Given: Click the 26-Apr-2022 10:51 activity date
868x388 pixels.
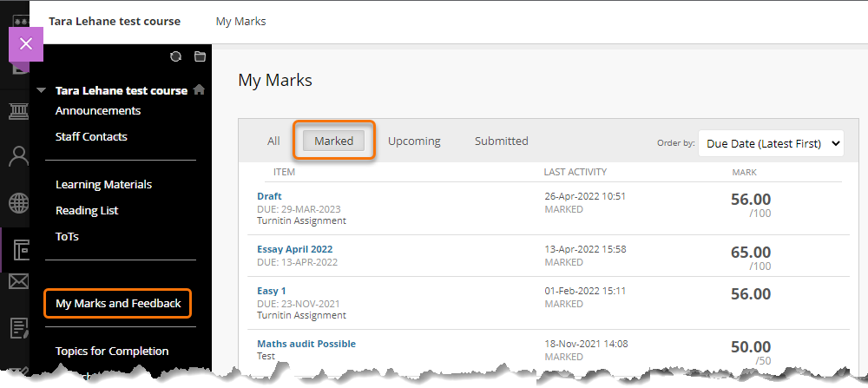Looking at the screenshot, I should (585, 196).
